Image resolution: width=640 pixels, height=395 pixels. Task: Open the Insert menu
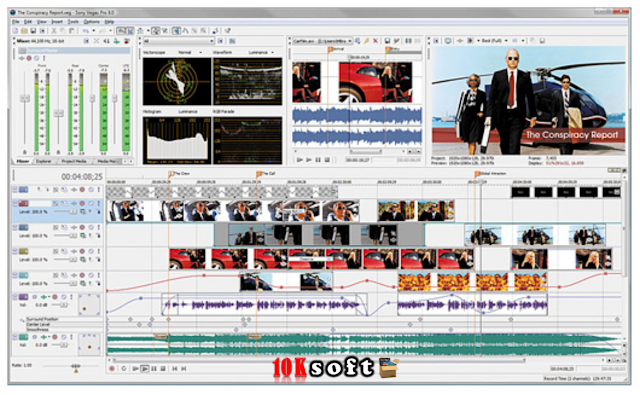pos(57,22)
